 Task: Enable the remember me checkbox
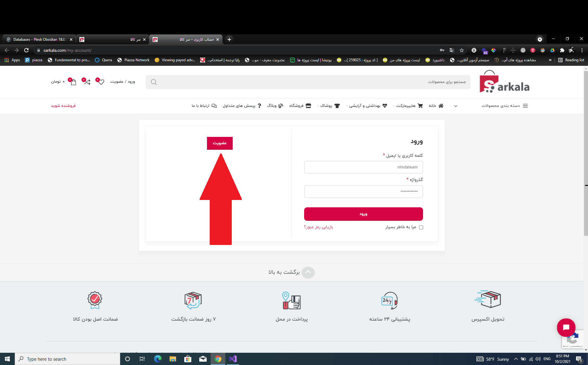421,227
